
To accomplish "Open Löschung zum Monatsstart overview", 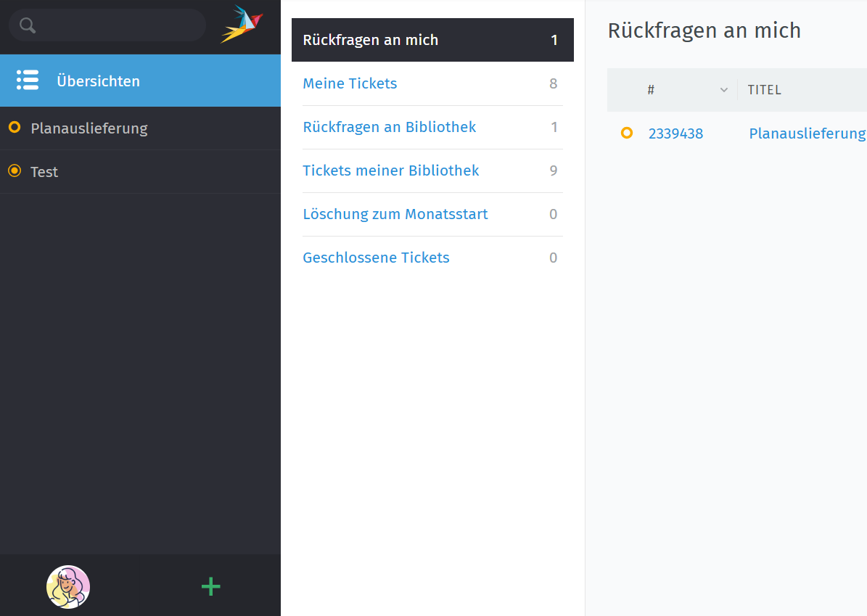I will point(395,214).
